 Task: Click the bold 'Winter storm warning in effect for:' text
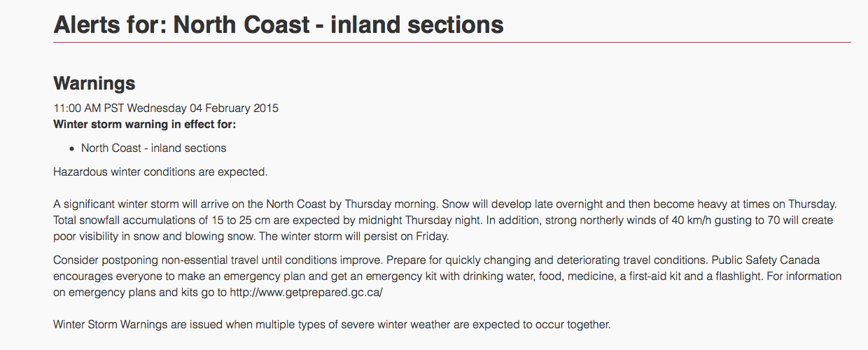(x=145, y=125)
